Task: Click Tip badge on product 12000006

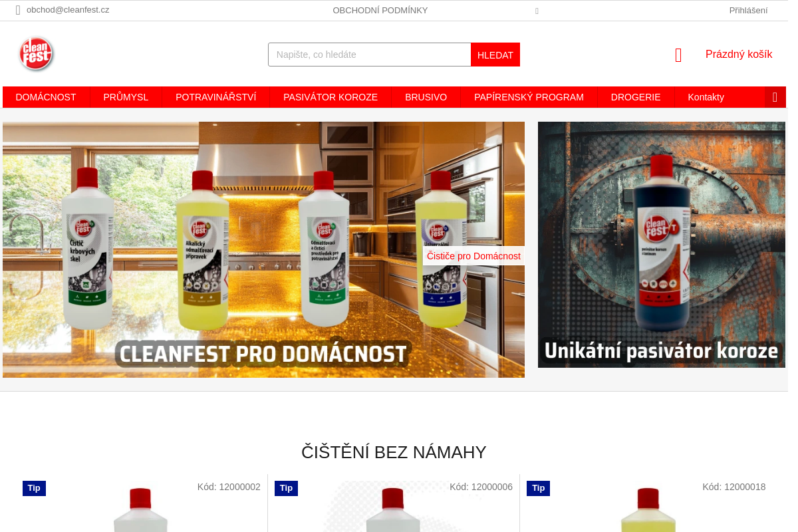Action: point(286,488)
